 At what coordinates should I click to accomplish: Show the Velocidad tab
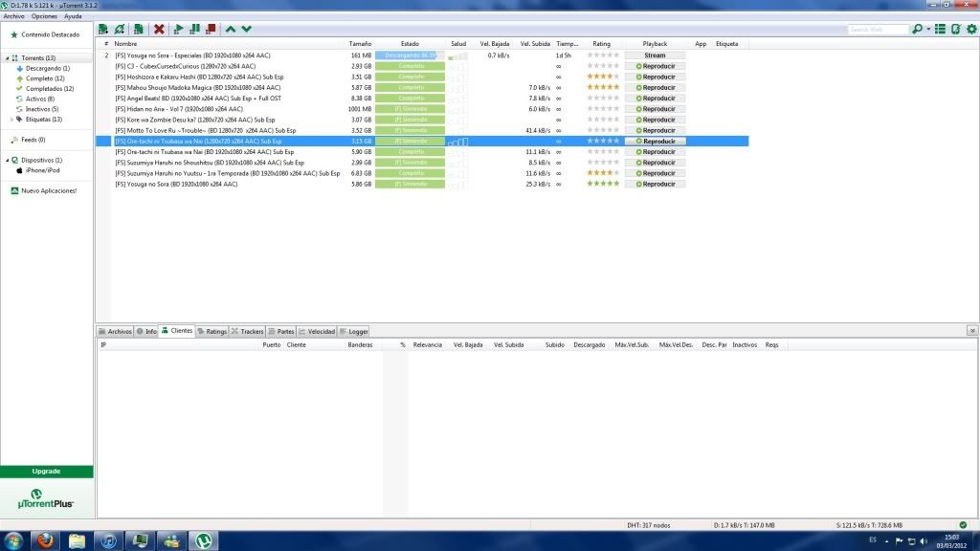pos(317,332)
